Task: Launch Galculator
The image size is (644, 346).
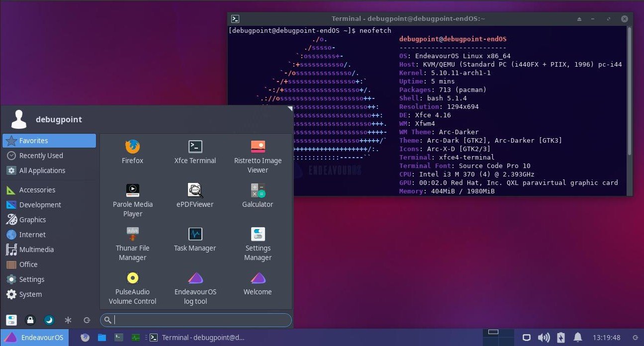Action: click(x=258, y=196)
